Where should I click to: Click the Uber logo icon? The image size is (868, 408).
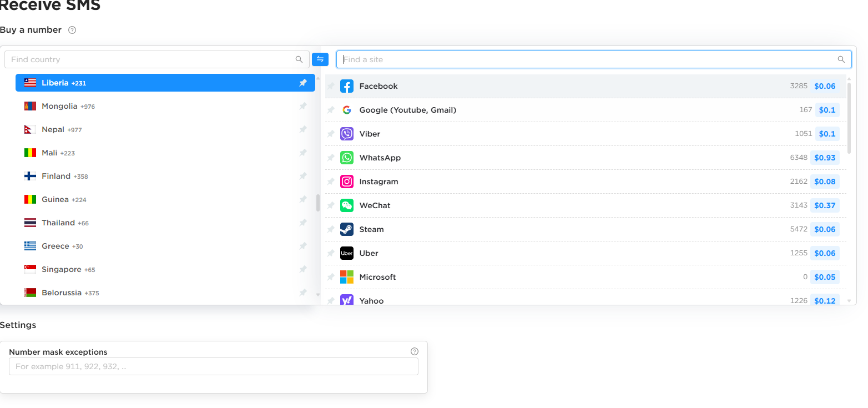347,253
